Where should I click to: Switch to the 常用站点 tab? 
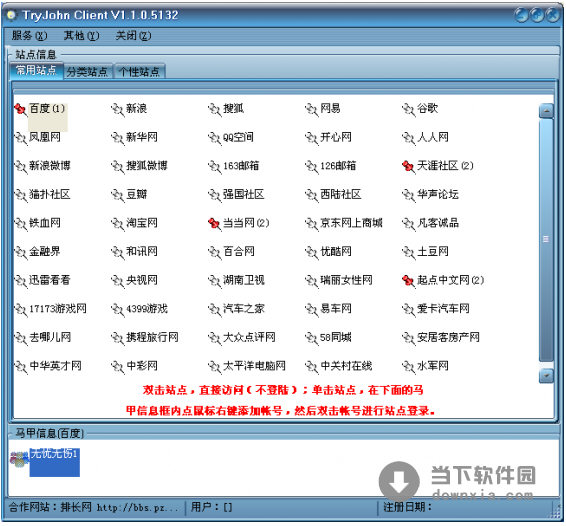pos(36,70)
